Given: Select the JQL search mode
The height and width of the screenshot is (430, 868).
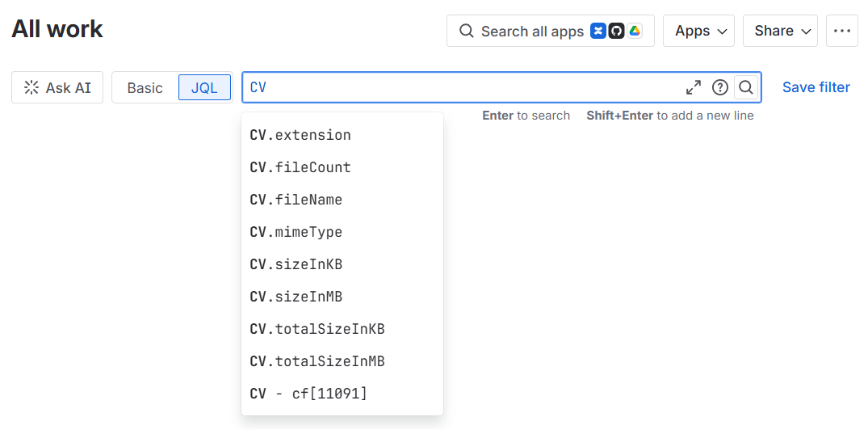Looking at the screenshot, I should pyautogui.click(x=204, y=87).
